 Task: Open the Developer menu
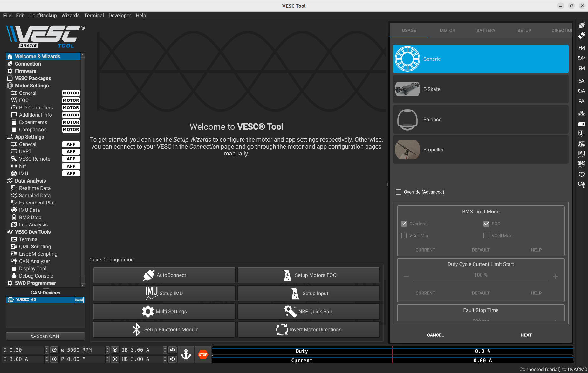click(x=120, y=15)
